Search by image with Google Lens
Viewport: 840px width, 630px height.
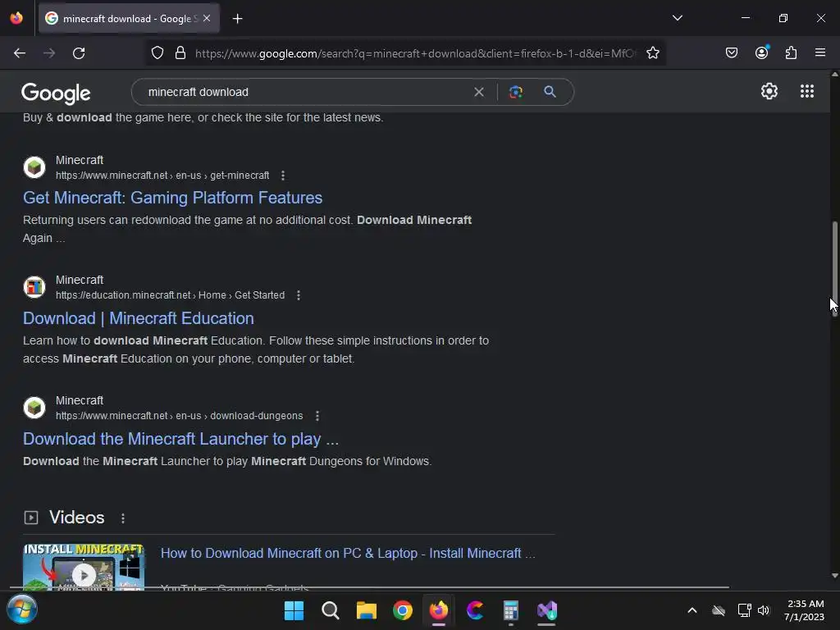coord(516,92)
